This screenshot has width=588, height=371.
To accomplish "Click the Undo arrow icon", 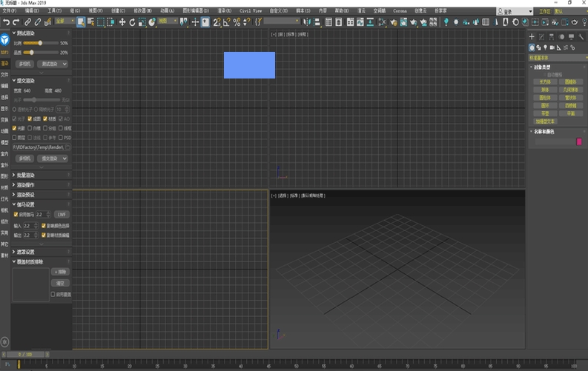I will tap(6, 22).
